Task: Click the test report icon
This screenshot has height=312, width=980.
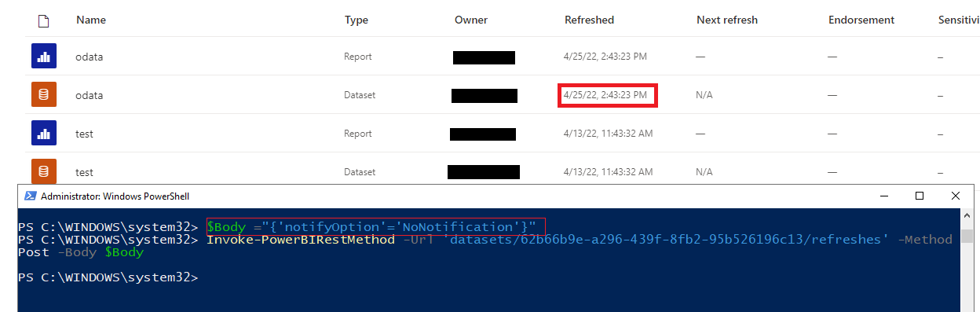Action: [44, 134]
